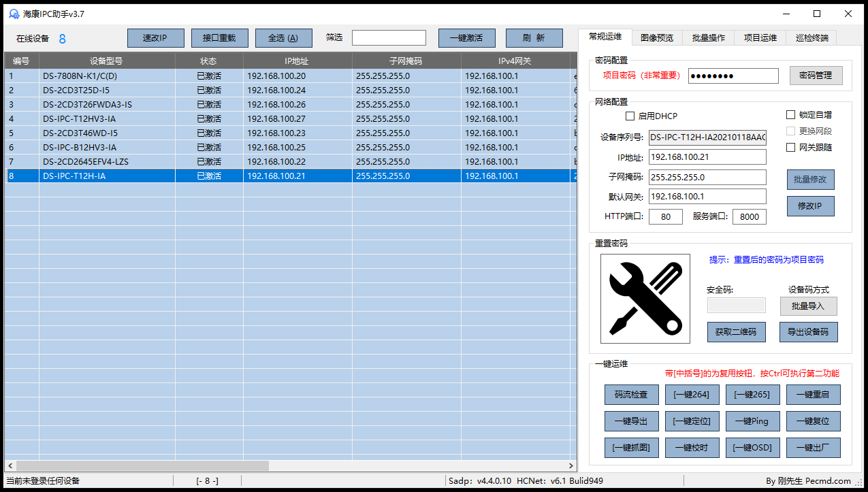868x492 pixels.
Task: Check the 网关跟随 option
Action: [x=790, y=148]
